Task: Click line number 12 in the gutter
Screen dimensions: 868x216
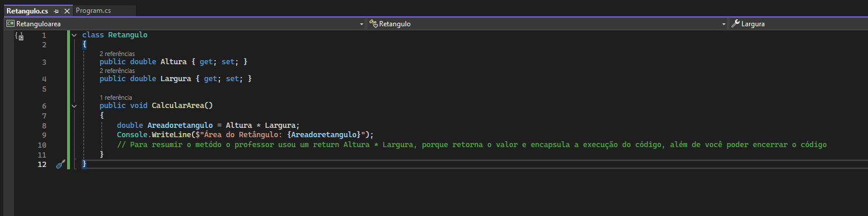Action: click(42, 165)
